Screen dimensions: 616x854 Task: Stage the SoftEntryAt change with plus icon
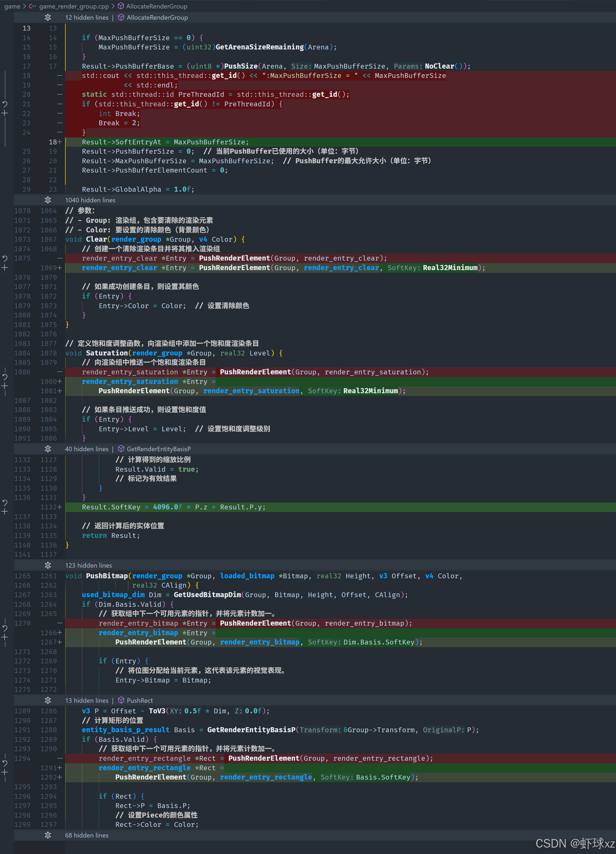[x=5, y=113]
